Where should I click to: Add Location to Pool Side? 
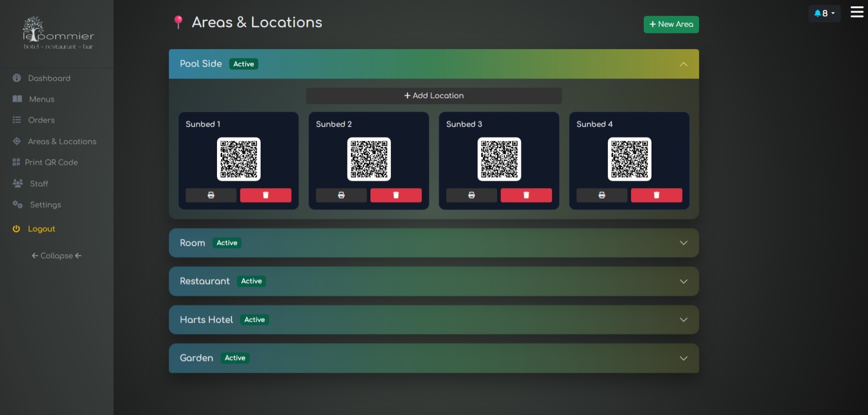tap(434, 96)
